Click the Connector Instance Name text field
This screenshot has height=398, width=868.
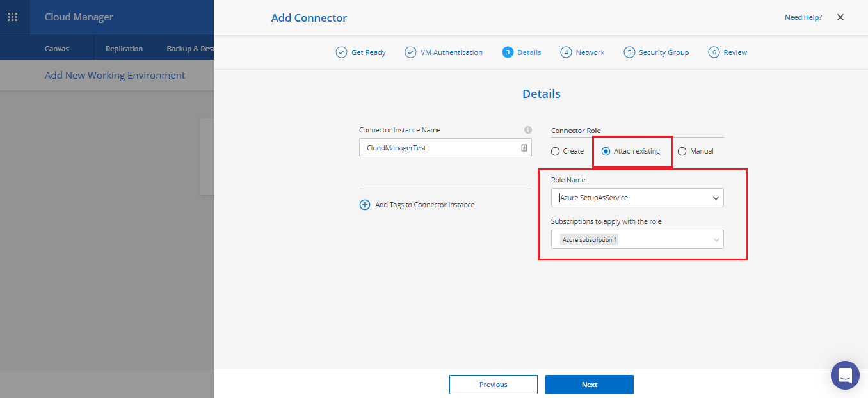click(438, 148)
